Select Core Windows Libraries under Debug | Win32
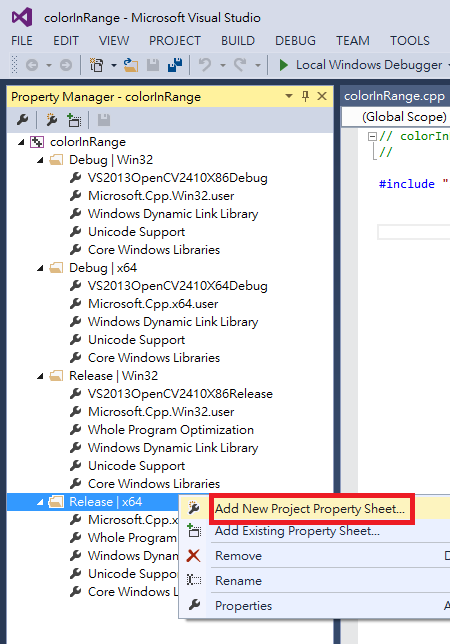 click(154, 250)
